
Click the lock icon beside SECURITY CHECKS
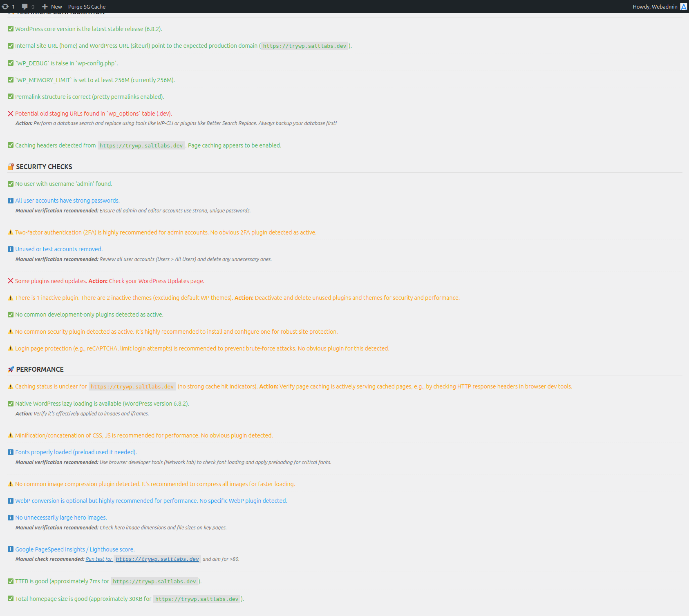pos(11,167)
